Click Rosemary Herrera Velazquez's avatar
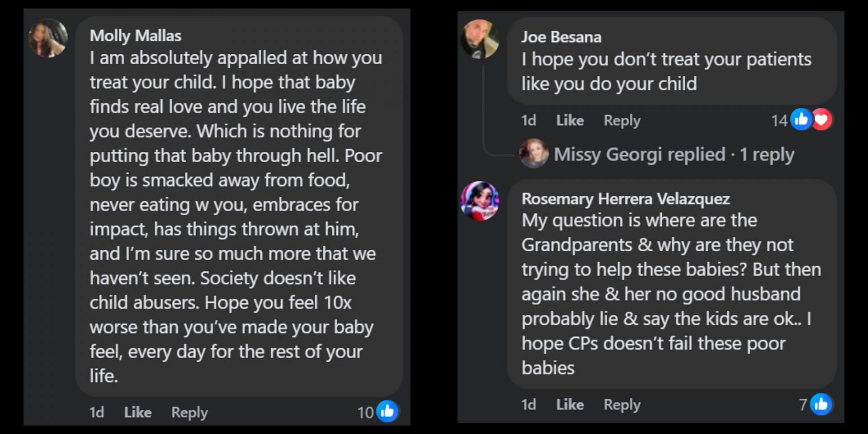This screenshot has width=868, height=434. point(480,201)
